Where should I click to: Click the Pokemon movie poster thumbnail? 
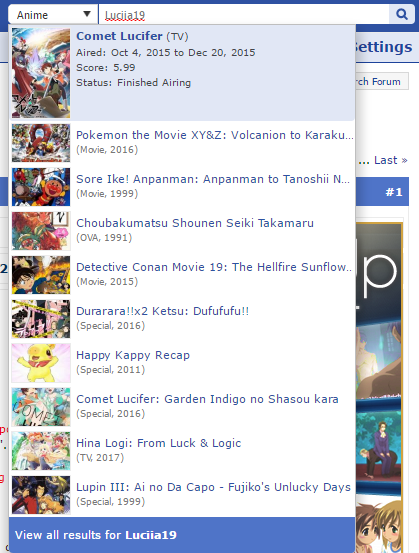click(41, 143)
